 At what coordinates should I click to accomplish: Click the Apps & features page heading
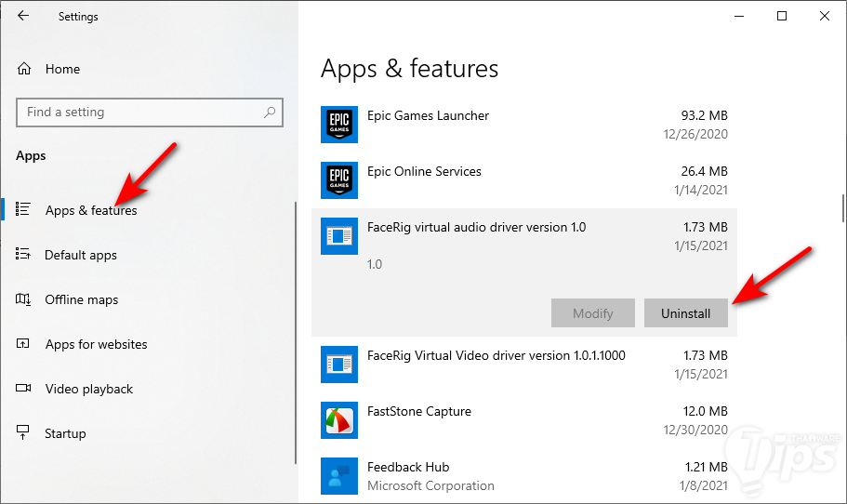point(409,69)
